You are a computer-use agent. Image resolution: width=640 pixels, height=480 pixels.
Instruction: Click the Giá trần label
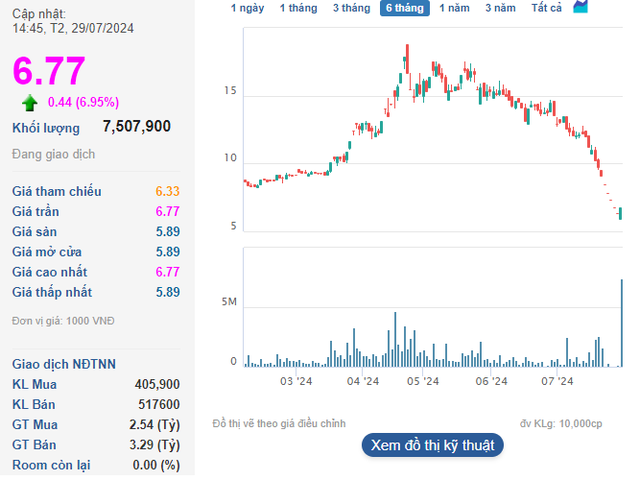[x=36, y=211]
